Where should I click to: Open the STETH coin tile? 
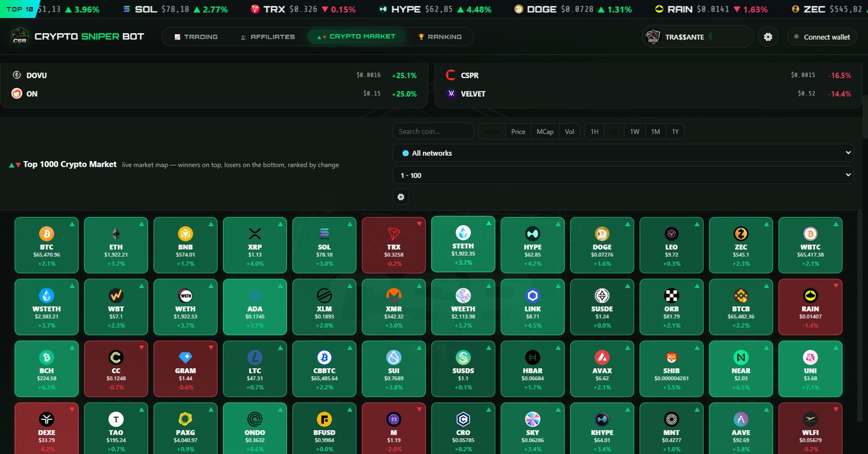pyautogui.click(x=463, y=244)
